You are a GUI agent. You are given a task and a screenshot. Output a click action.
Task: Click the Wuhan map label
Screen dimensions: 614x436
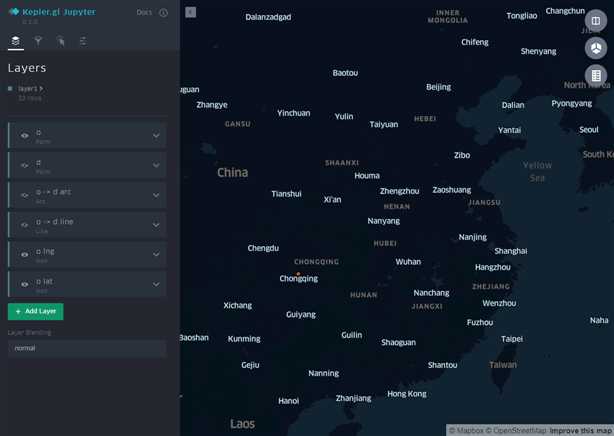(408, 262)
